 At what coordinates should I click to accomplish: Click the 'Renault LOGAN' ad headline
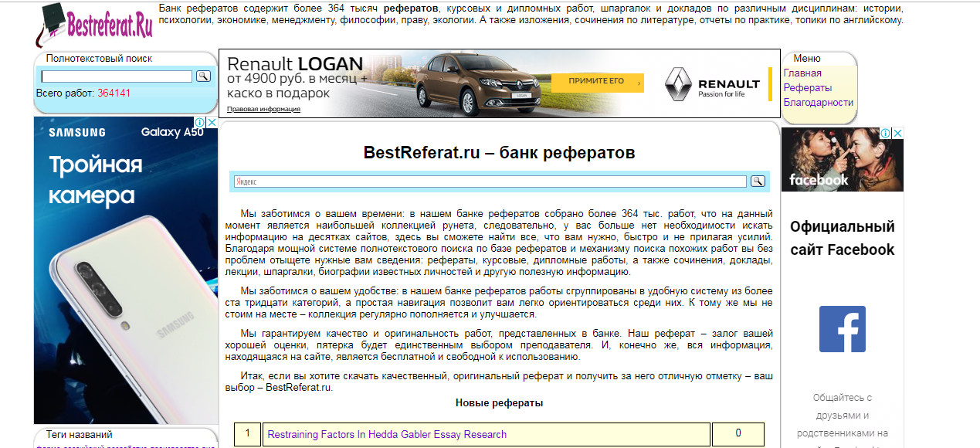(295, 63)
